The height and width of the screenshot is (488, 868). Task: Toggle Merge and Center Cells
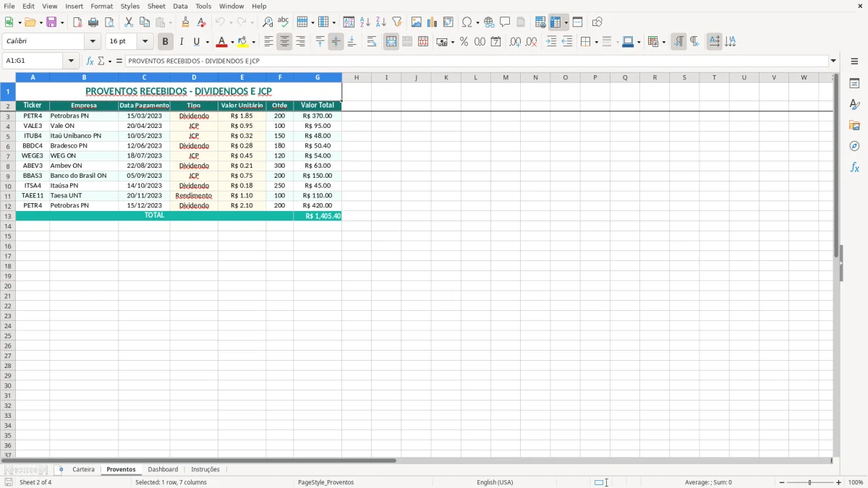[391, 42]
